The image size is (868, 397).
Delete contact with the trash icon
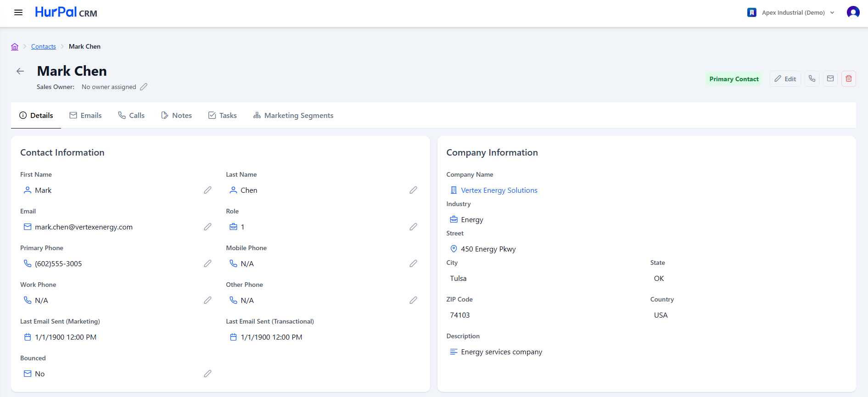849,79
